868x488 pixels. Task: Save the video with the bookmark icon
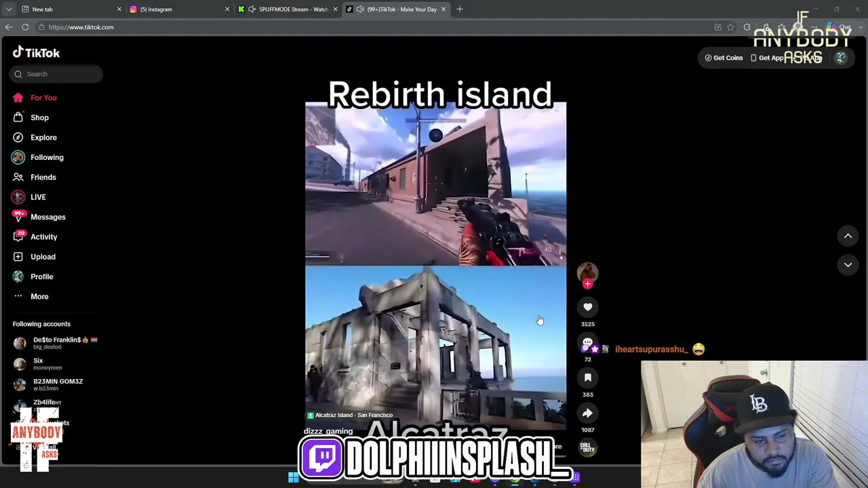point(587,378)
